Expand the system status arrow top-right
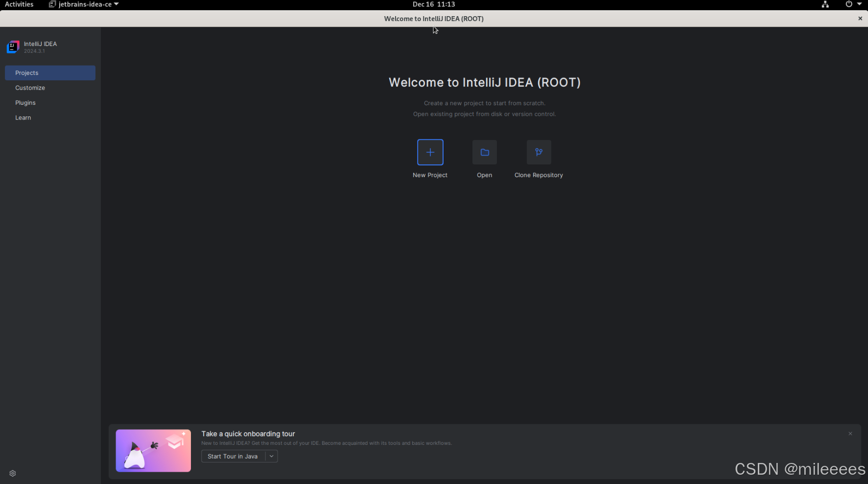The image size is (868, 484). coord(861,4)
